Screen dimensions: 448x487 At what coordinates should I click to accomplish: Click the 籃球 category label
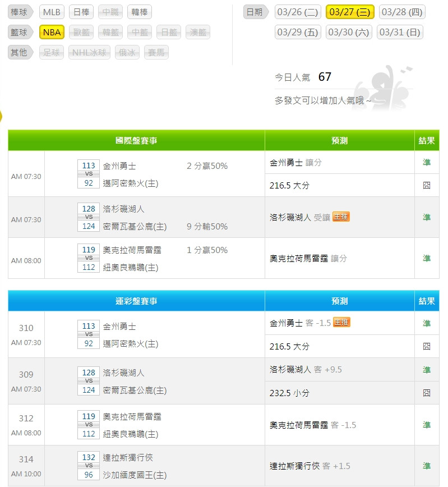(x=20, y=33)
